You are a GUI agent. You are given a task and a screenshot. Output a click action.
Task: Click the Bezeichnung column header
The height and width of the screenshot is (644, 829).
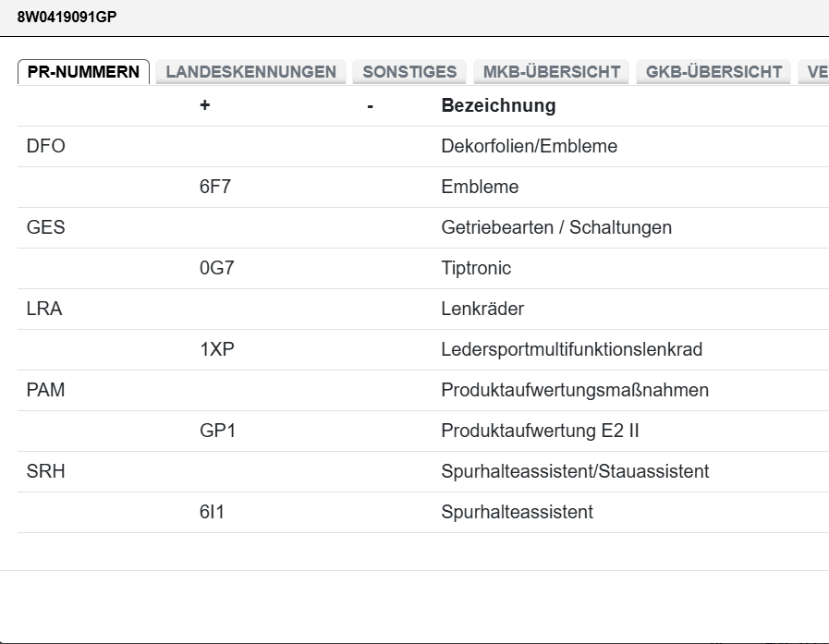[x=498, y=105]
